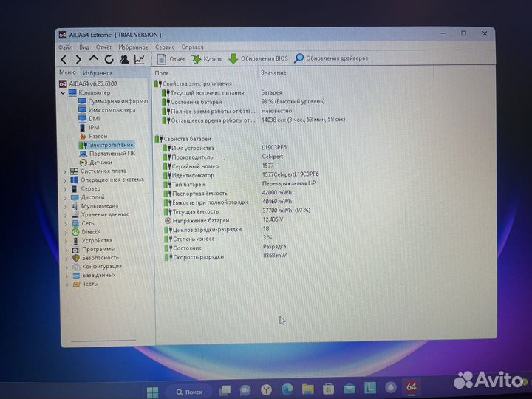Switch to the Меню tab in sidebar

67,72
